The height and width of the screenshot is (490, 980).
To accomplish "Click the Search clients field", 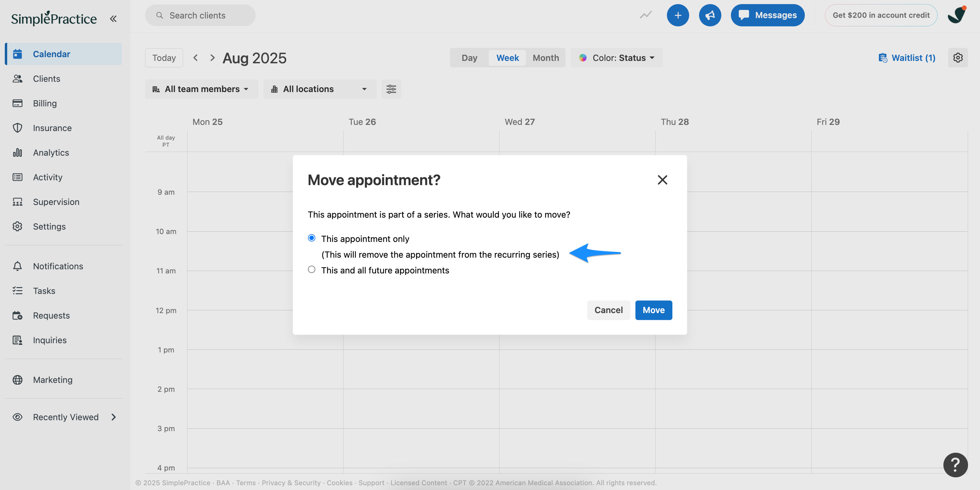I will (200, 15).
